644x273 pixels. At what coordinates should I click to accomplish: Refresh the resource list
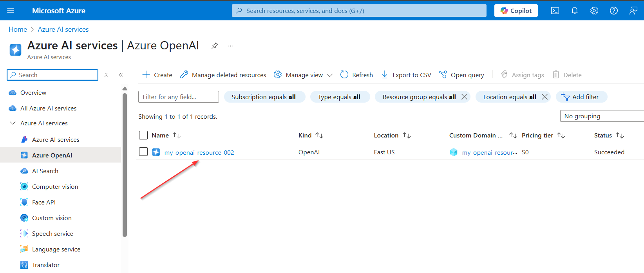(x=356, y=75)
